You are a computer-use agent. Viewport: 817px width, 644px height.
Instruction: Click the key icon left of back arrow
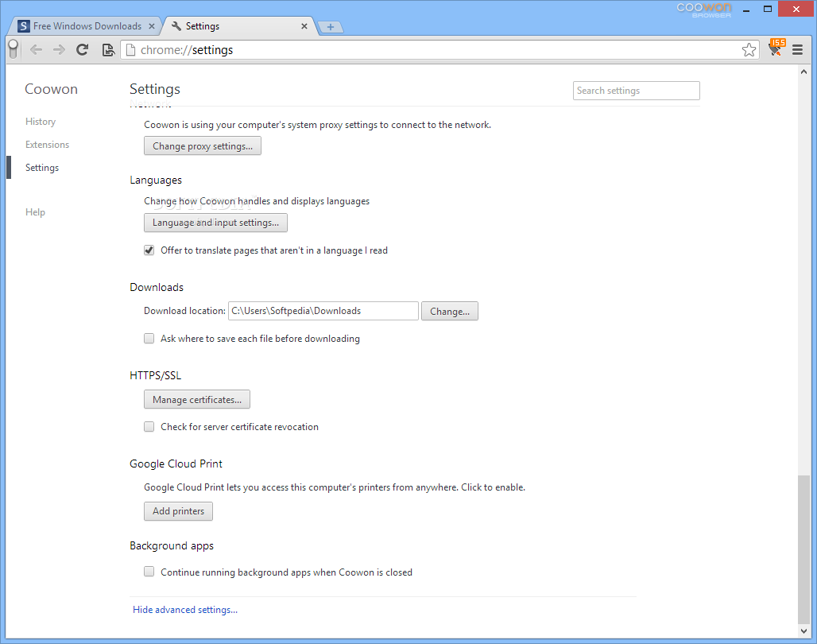[14, 49]
